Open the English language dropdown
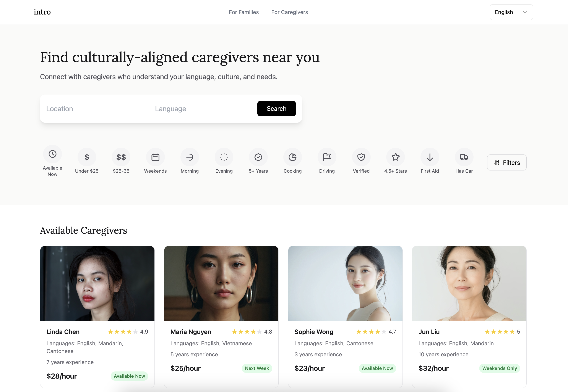 click(x=511, y=12)
